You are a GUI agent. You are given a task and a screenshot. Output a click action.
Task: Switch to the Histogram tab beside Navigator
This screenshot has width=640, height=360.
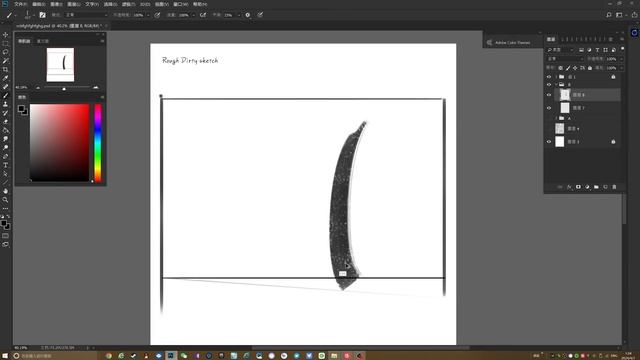(x=43, y=41)
